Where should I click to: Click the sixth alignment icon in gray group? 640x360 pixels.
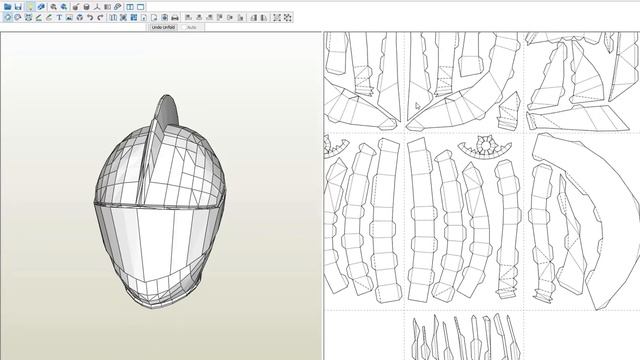(241, 18)
